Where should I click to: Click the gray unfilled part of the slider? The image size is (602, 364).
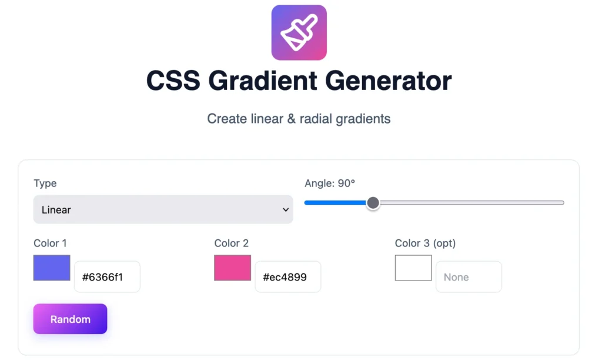click(x=470, y=202)
